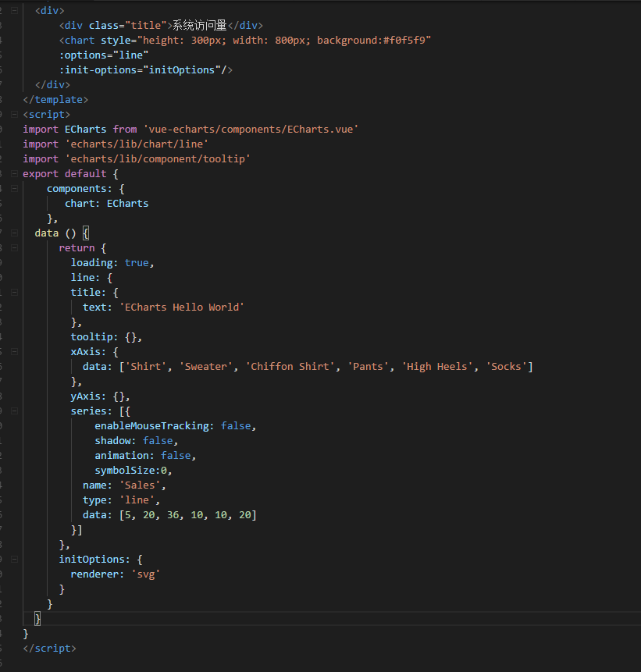Screen dimensions: 641x672
Task: Collapse the export default block
Action: (x=15, y=173)
